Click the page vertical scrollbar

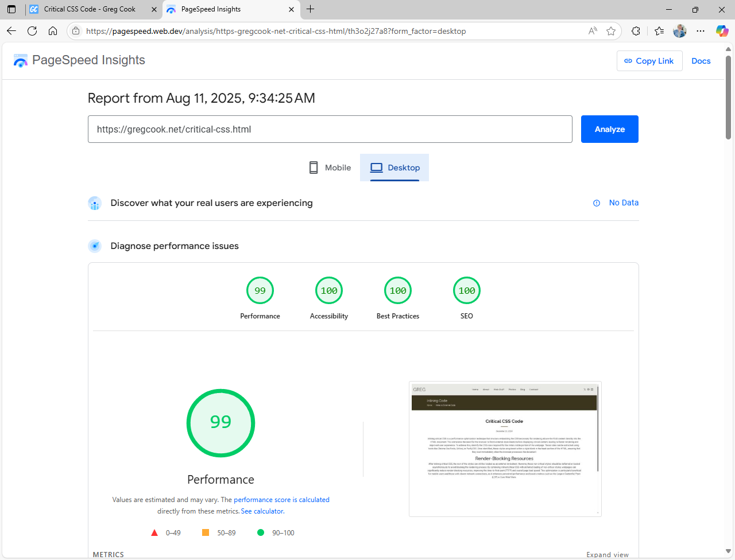click(728, 98)
